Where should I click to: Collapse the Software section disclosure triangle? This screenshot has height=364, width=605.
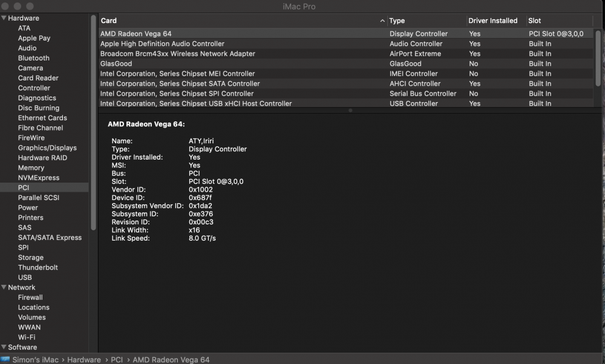pyautogui.click(x=4, y=347)
